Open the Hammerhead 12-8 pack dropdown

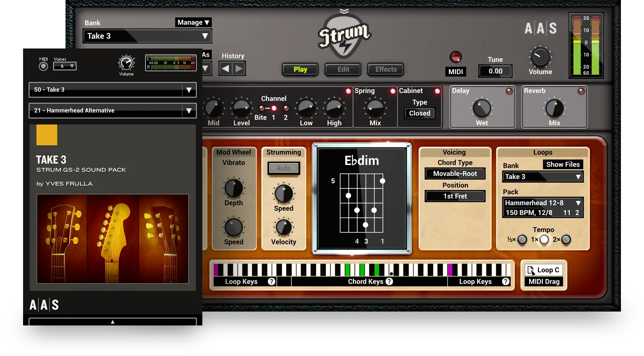542,203
